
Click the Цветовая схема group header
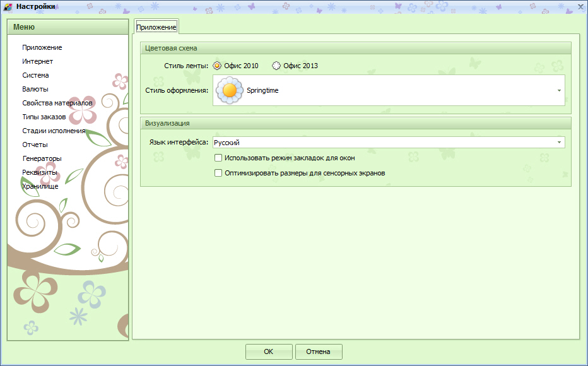[x=355, y=49]
